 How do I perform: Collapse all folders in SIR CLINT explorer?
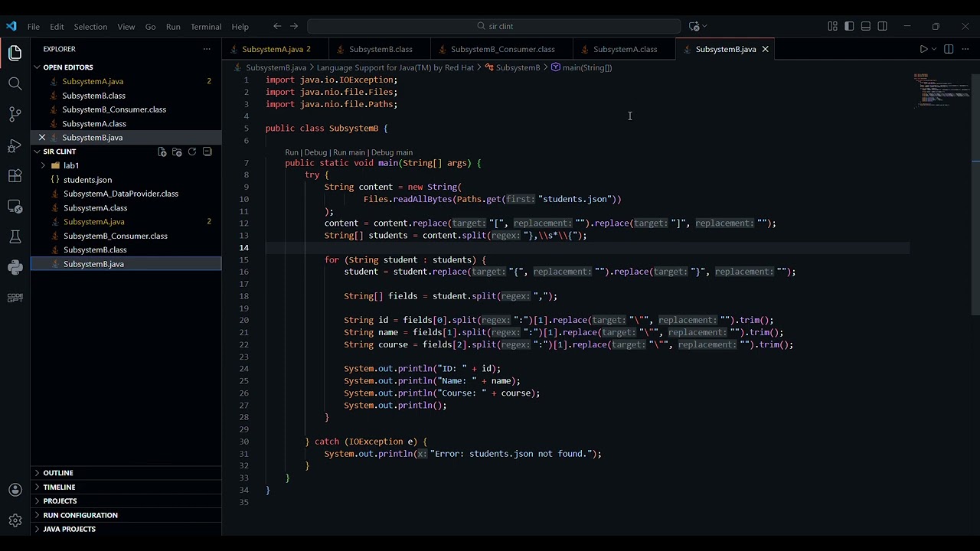coord(207,152)
